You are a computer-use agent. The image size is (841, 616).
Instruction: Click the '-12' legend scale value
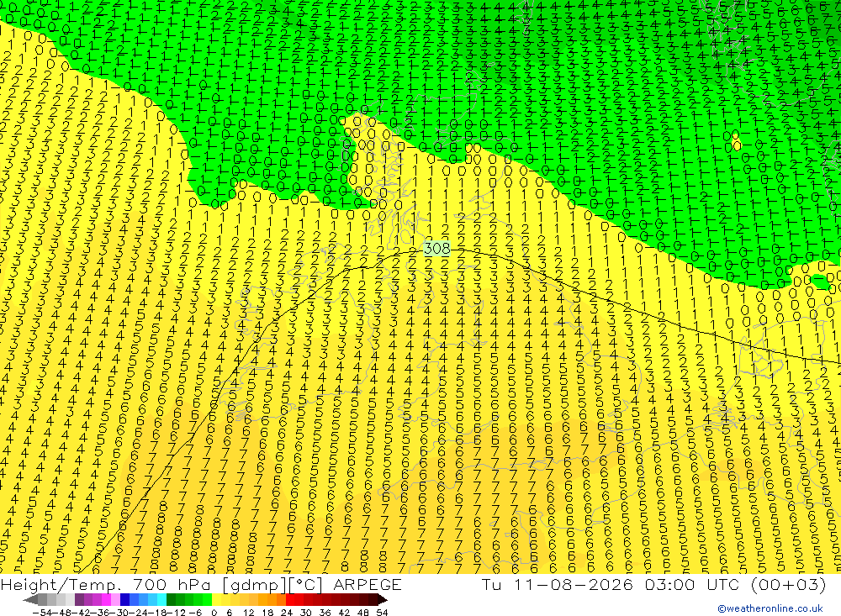(176, 613)
